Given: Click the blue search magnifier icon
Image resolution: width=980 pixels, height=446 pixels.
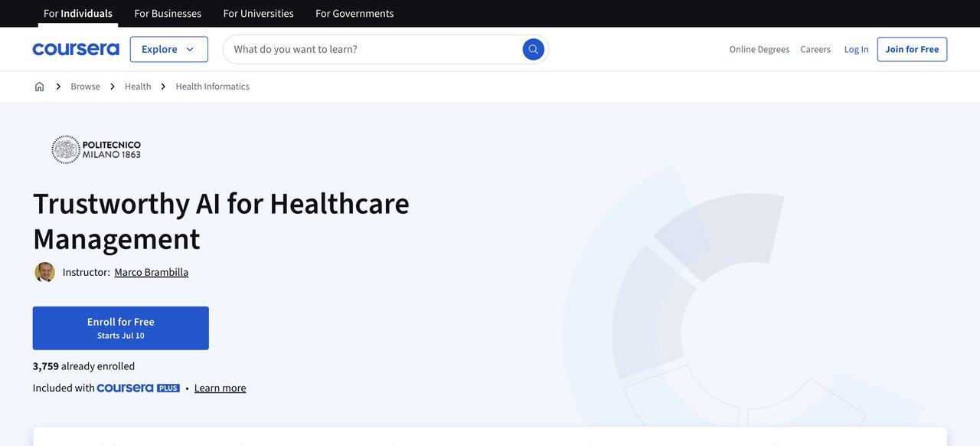Looking at the screenshot, I should pyautogui.click(x=534, y=49).
